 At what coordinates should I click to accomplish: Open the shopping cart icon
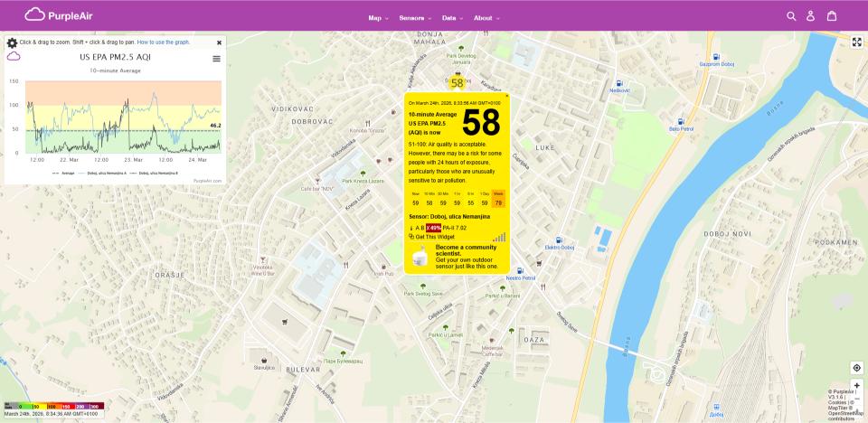click(832, 16)
